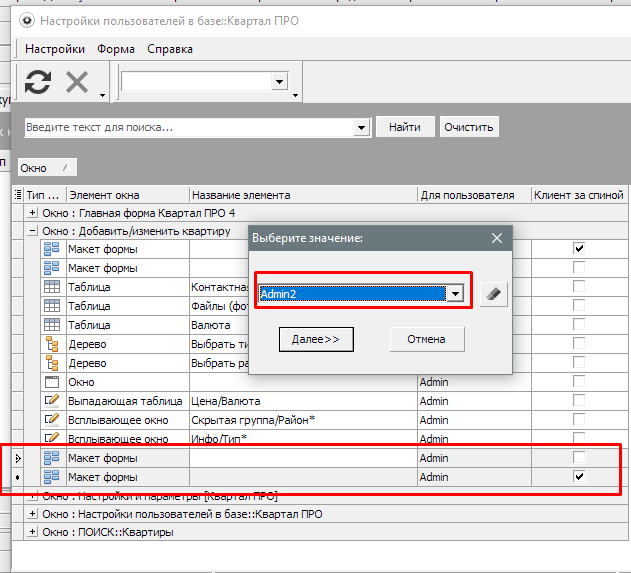
Task: Click the eraser icon in dialog
Action: pyautogui.click(x=493, y=293)
